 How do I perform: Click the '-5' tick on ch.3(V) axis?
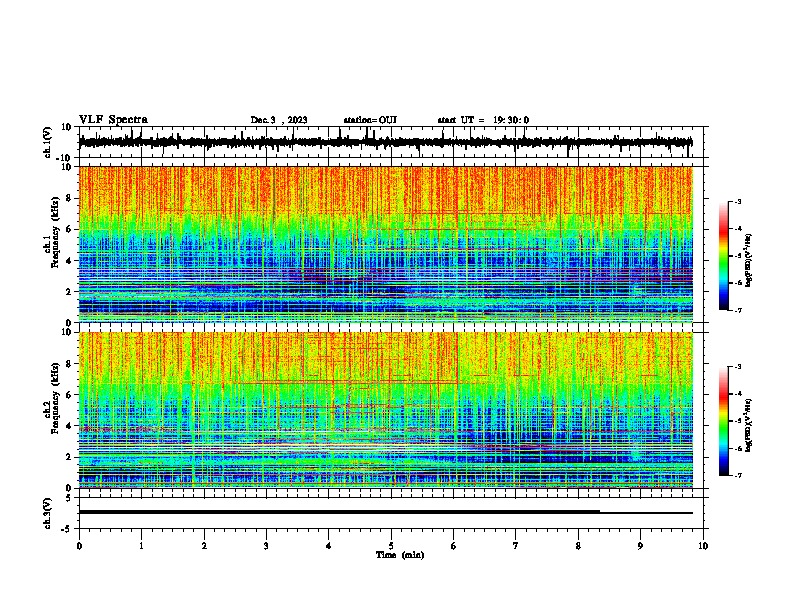[x=67, y=529]
